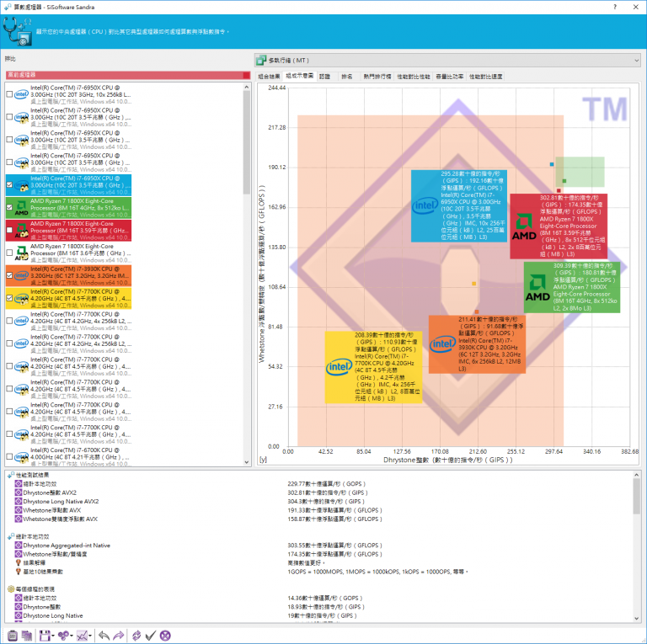Click the purple forward arrow icon
The image size is (647, 644).
119,636
